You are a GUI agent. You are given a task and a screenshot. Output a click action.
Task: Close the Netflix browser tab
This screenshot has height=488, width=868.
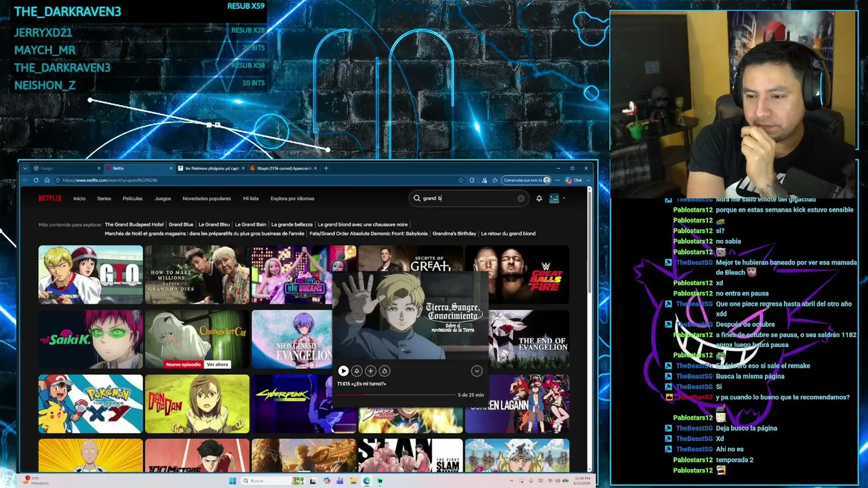coord(170,168)
